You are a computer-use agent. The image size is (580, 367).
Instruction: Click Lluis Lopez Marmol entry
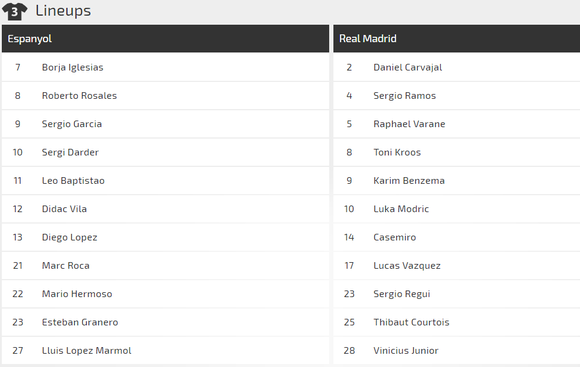pyautogui.click(x=165, y=350)
